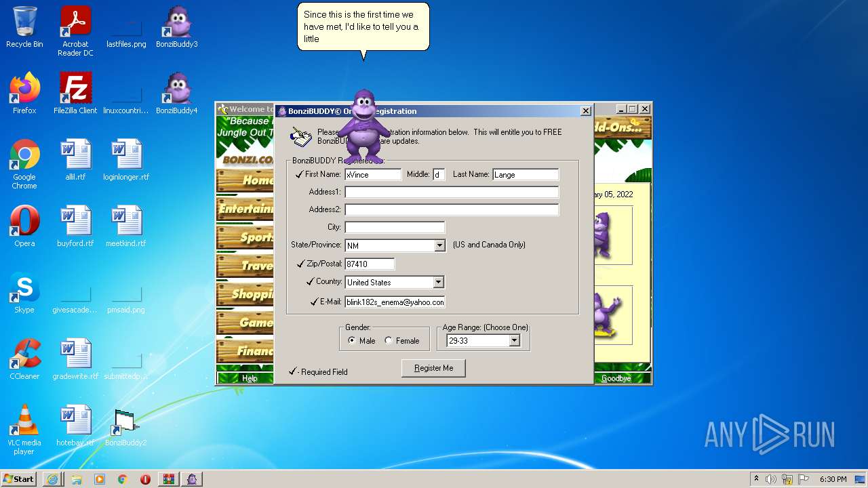
Task: Launch Google Chrome from the desktop
Action: tap(24, 164)
